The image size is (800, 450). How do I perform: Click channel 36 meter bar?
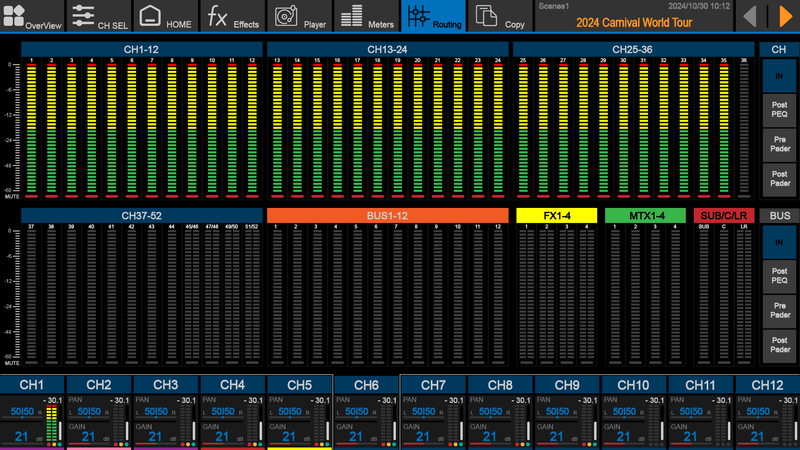click(744, 131)
